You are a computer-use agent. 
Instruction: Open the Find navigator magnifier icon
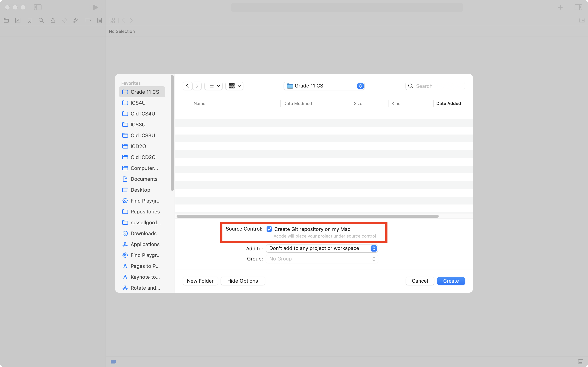pyautogui.click(x=41, y=21)
